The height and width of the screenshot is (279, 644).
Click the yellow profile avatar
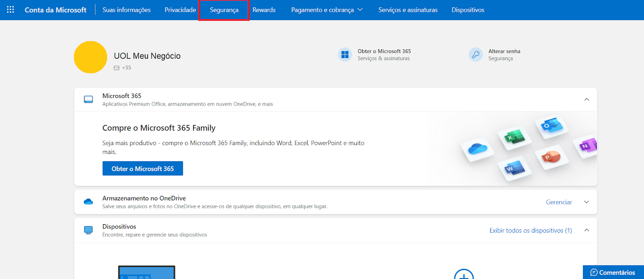(91, 57)
